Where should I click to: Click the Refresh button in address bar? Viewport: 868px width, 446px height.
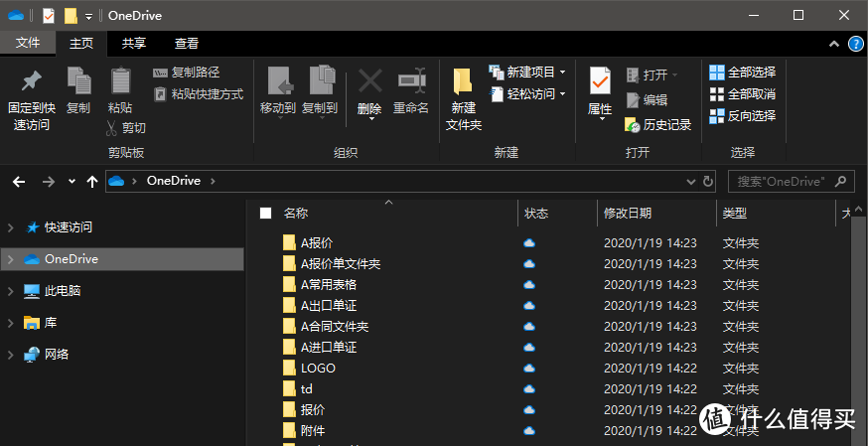[707, 182]
